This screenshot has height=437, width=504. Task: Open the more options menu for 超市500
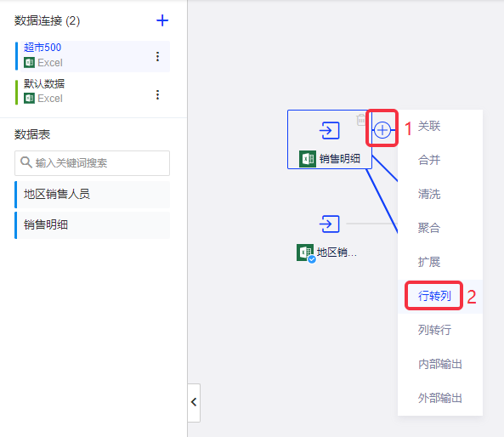(157, 57)
